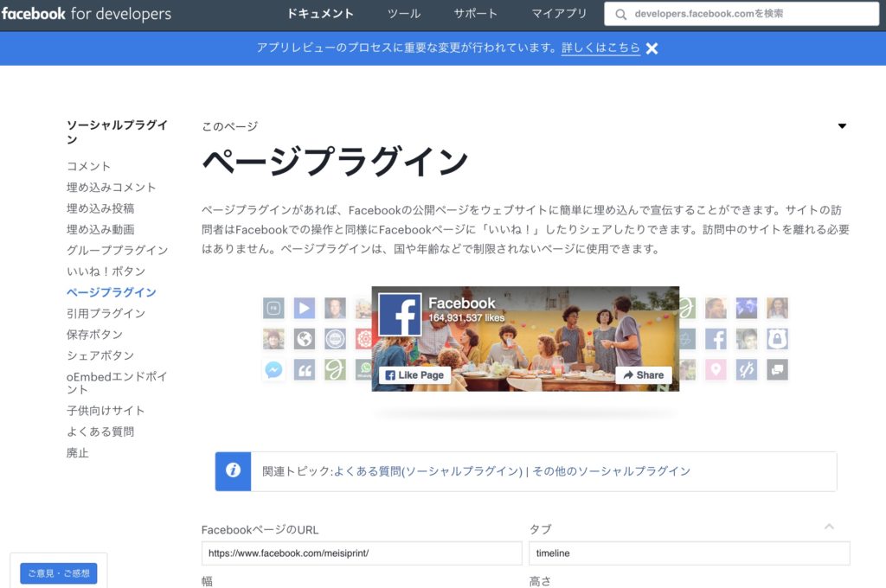The width and height of the screenshot is (886, 588).
Task: Open いいね！ボタン in the sidebar
Action: click(106, 272)
